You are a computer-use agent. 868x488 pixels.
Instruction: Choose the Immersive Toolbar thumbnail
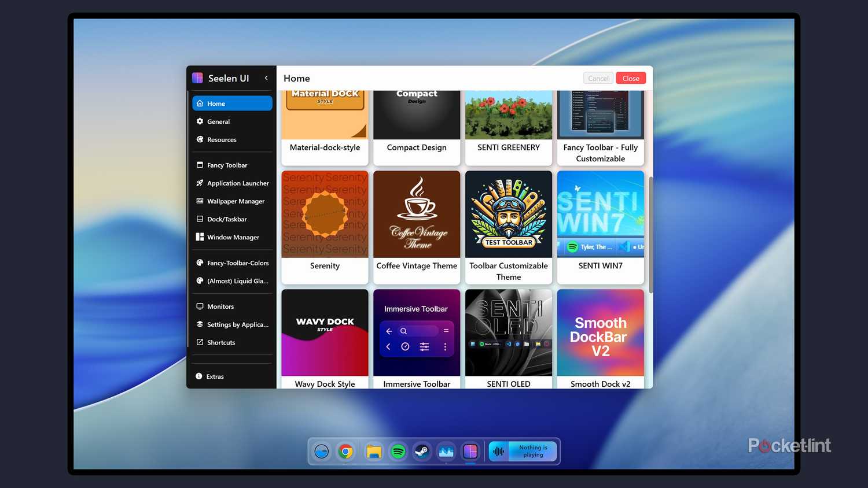(417, 332)
